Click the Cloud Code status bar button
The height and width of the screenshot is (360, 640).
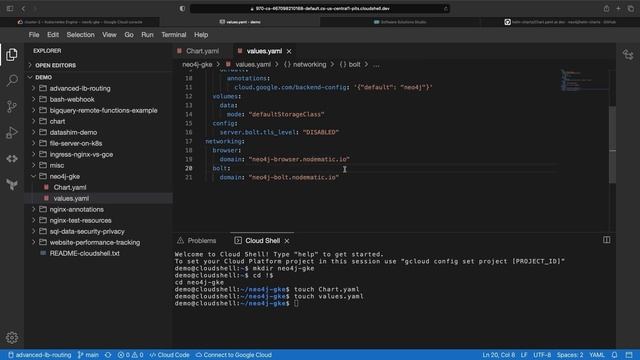[x=169, y=355]
